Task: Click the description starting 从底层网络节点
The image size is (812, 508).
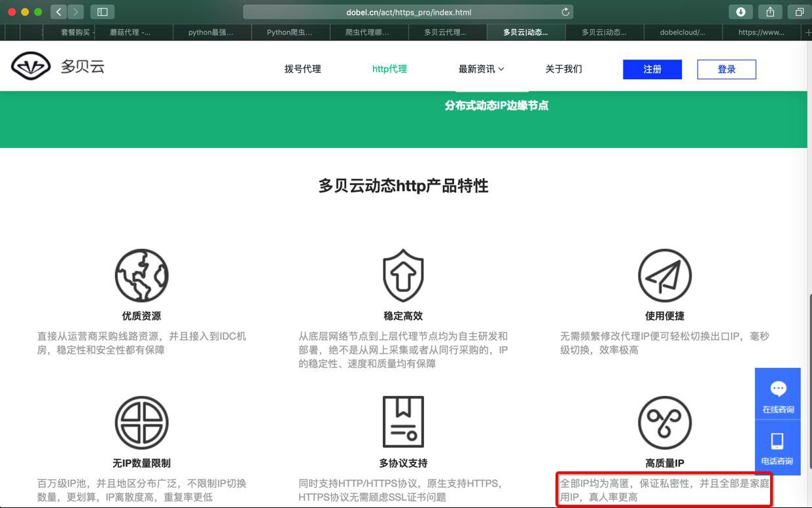Action: click(x=403, y=350)
